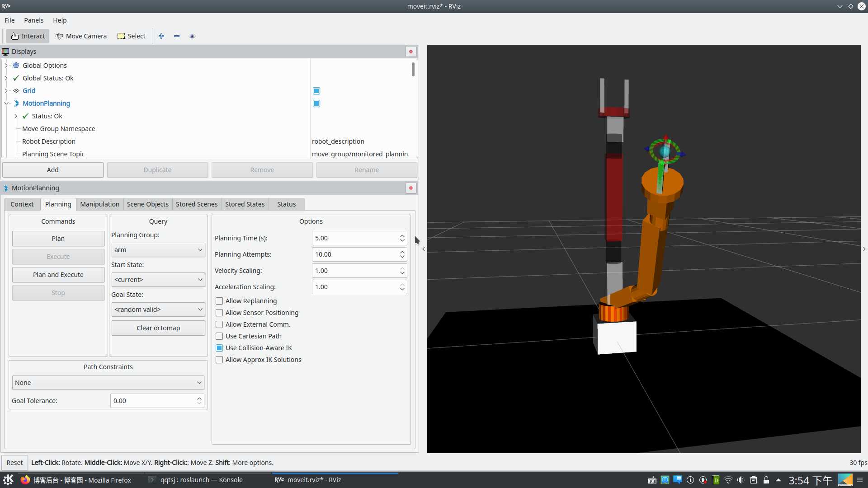This screenshot has width=868, height=488.
Task: Expand the Global Status tree item
Action: click(x=6, y=78)
